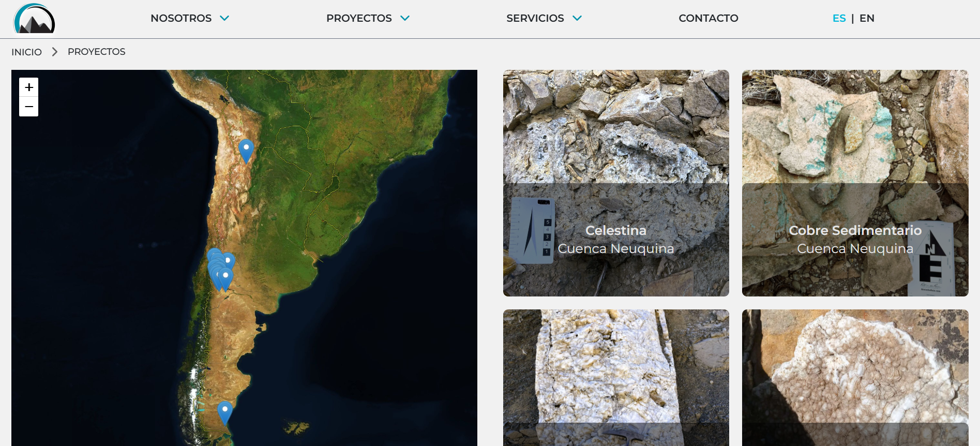
Task: Open the Cobre Sedimentario project card
Action: [855, 183]
